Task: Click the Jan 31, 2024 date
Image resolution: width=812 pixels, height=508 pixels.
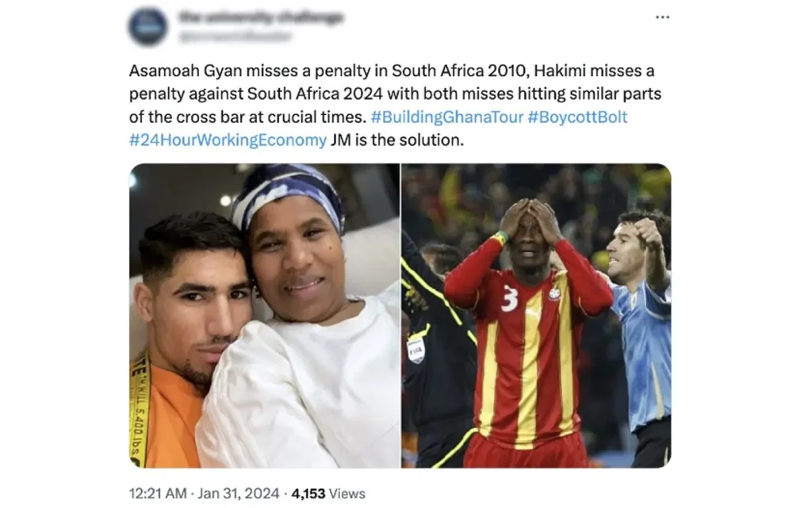Action: pos(238,494)
